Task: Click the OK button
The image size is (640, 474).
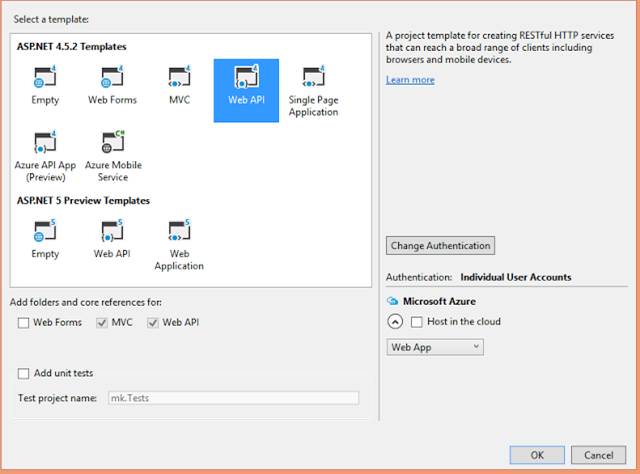Action: tap(537, 455)
